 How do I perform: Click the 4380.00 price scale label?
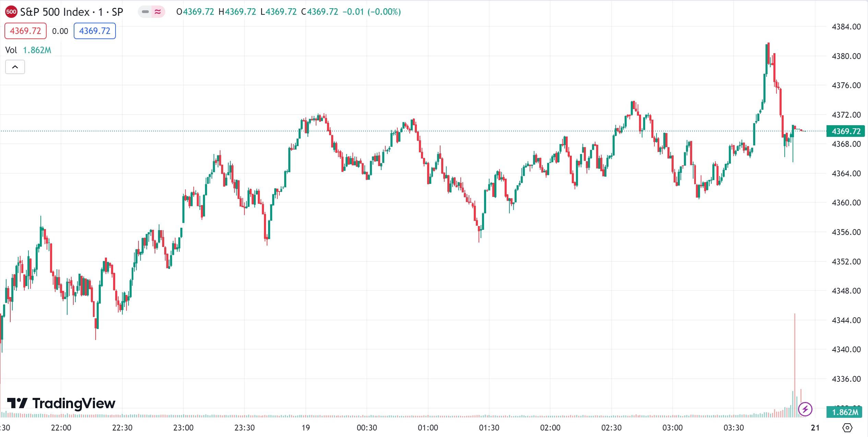pyautogui.click(x=846, y=56)
